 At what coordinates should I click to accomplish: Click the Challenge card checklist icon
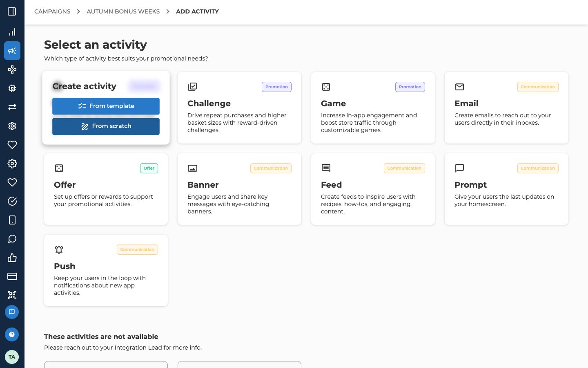click(192, 87)
